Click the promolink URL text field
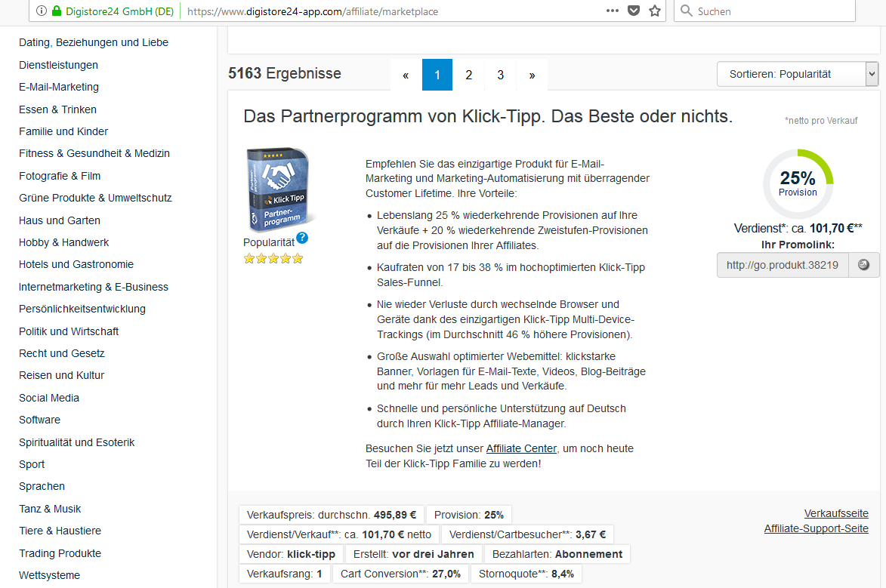 pyautogui.click(x=783, y=265)
